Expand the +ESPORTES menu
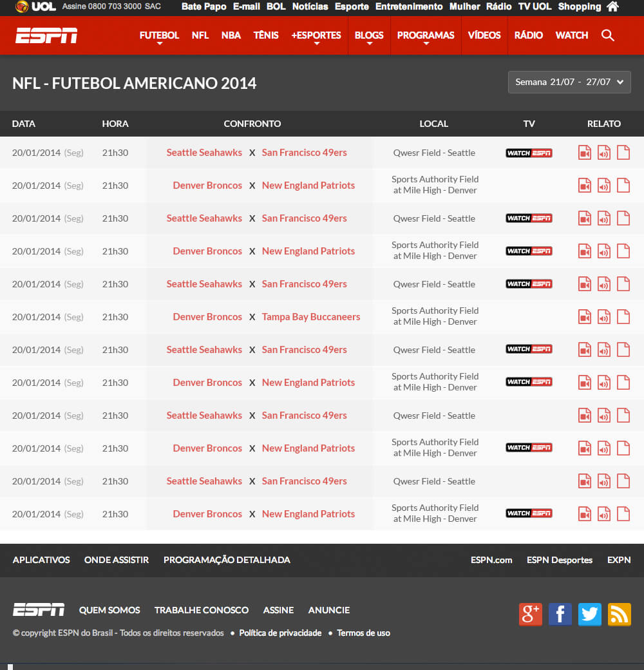Image resolution: width=644 pixels, height=670 pixels. point(316,36)
